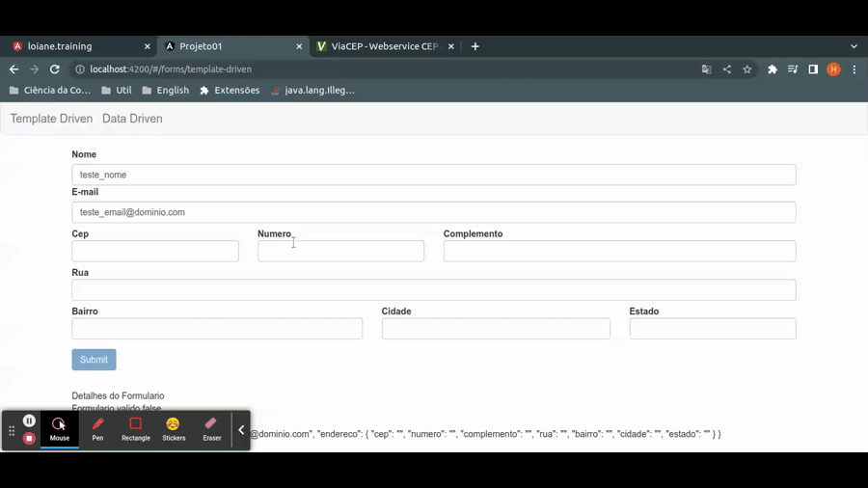Open the Util bookmark folder
This screenshot has width=868, height=488.
(x=117, y=91)
